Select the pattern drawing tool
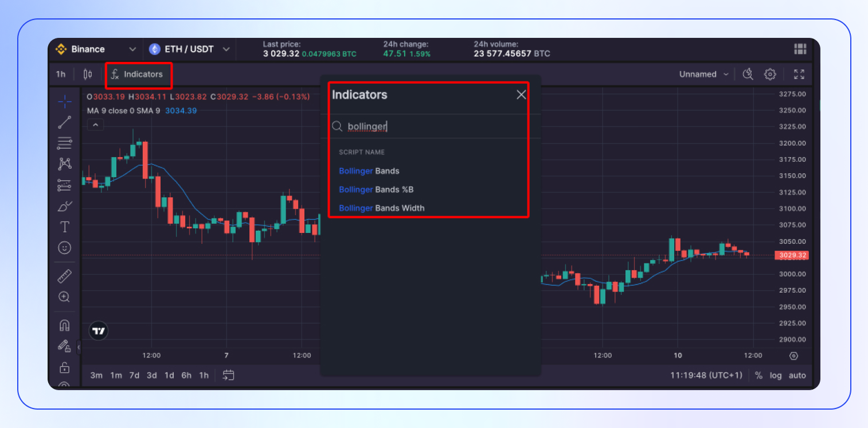The width and height of the screenshot is (868, 428). [x=65, y=164]
